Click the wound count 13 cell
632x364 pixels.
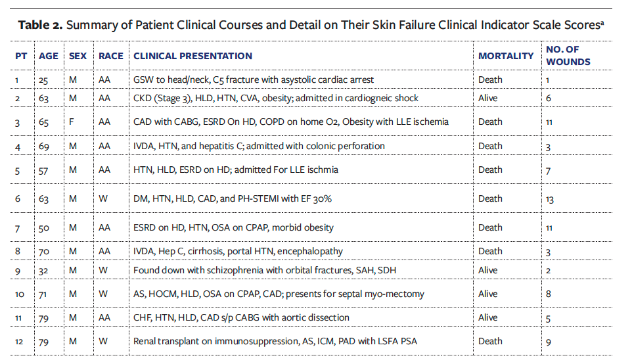(550, 200)
